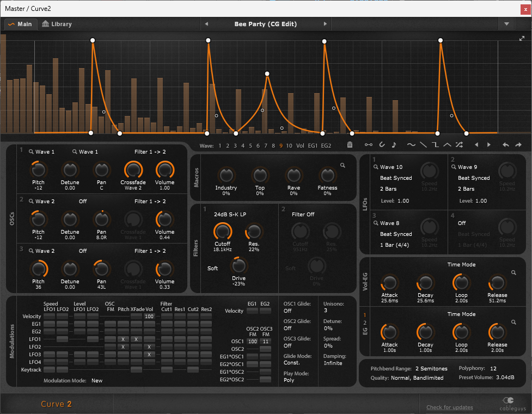Click the Preset Volume value 3.04dB
The image size is (532, 414).
point(505,378)
